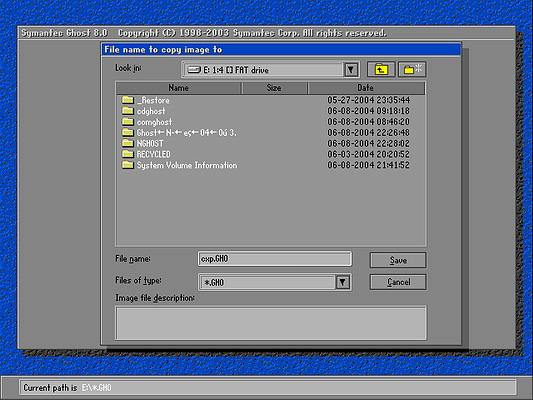
Task: Select the NGHOST folder icon
Action: [x=127, y=143]
